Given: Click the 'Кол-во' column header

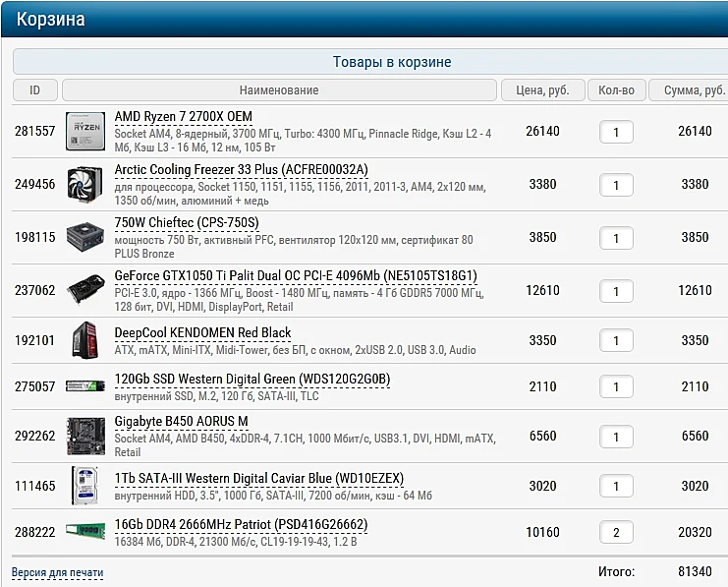Looking at the screenshot, I should coord(617,90).
